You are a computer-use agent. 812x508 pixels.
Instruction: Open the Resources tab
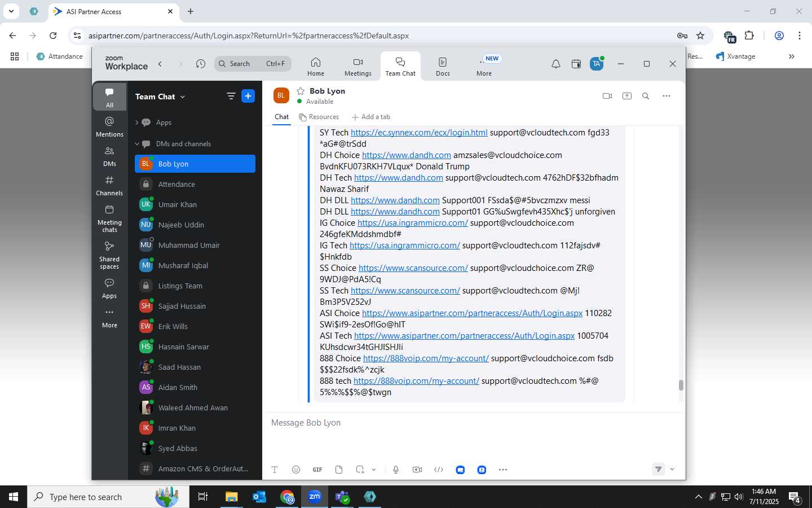click(x=319, y=117)
